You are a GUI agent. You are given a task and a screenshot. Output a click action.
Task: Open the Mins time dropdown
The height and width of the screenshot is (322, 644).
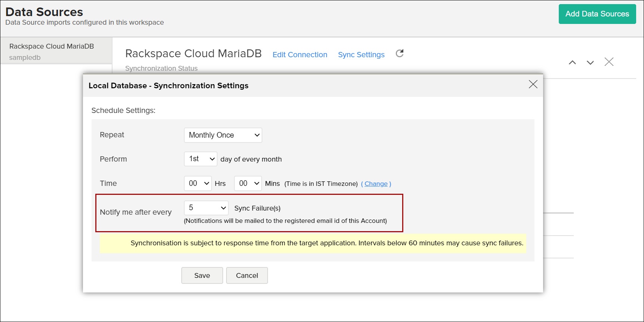[248, 183]
